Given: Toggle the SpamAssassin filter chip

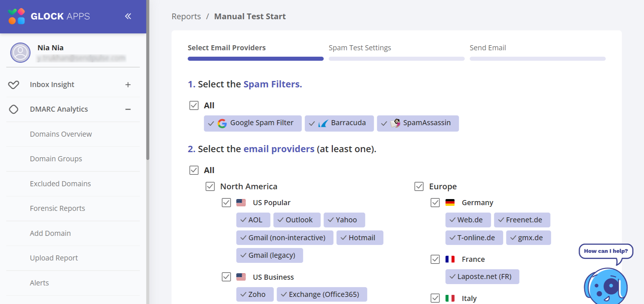Looking at the screenshot, I should (x=417, y=123).
